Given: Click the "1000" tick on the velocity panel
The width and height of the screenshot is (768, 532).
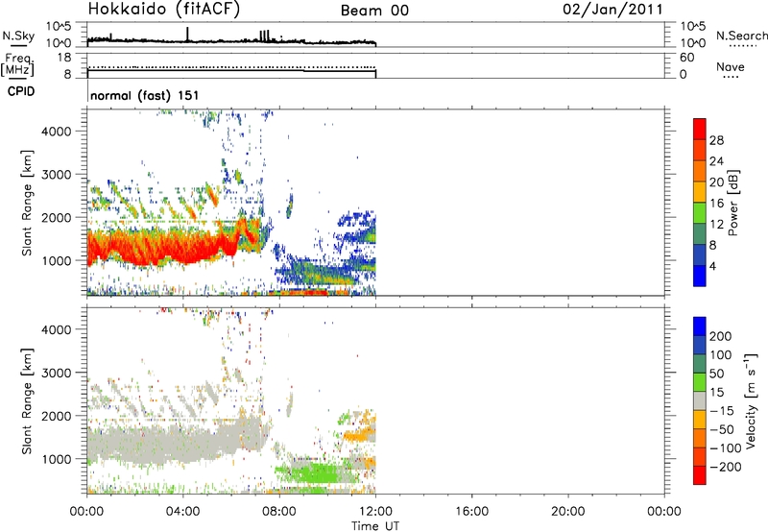Looking at the screenshot, I should (x=57, y=459).
